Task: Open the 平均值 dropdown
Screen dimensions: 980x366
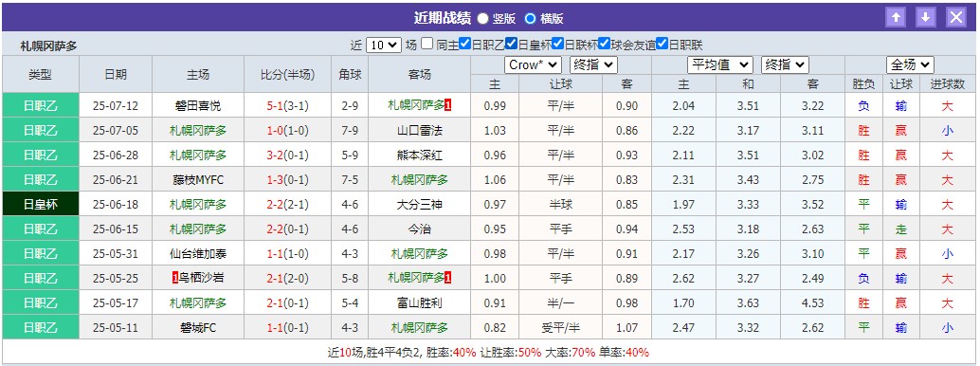Action: tap(720, 64)
